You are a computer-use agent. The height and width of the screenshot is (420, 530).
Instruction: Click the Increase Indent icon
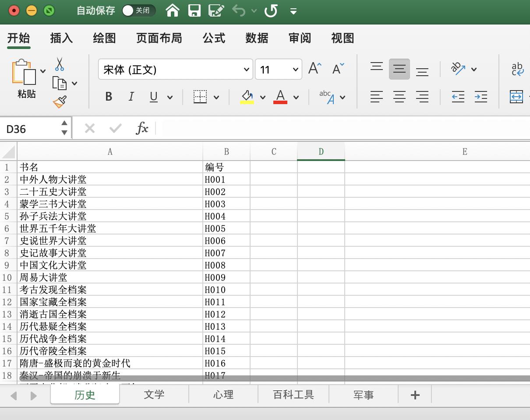click(x=481, y=97)
